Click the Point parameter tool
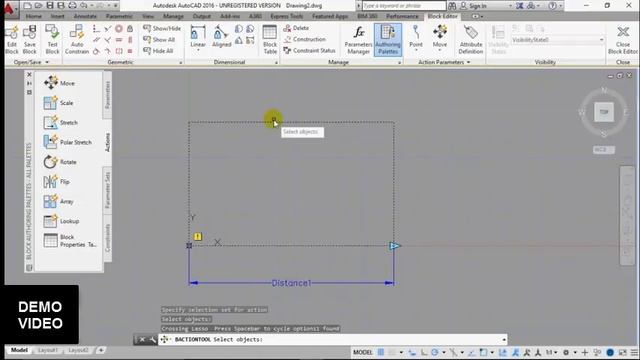The height and width of the screenshot is (360, 640). point(416,38)
